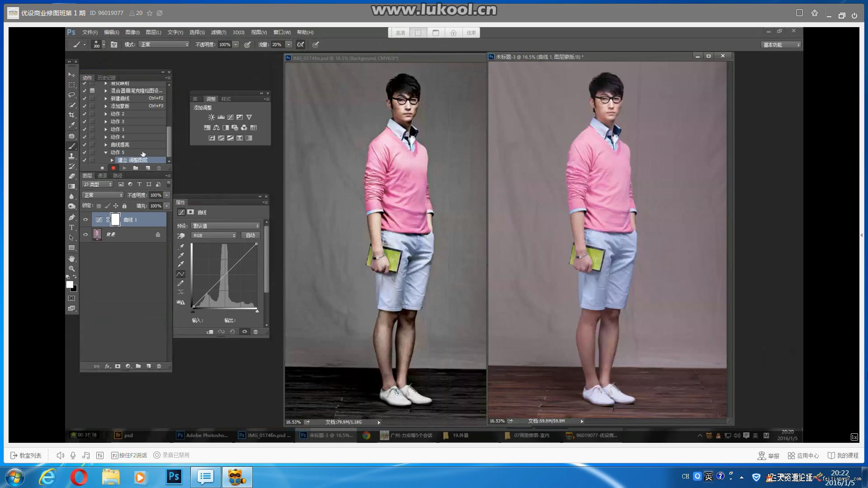Toggle the checkmark for action 曲线提亮

point(84,145)
